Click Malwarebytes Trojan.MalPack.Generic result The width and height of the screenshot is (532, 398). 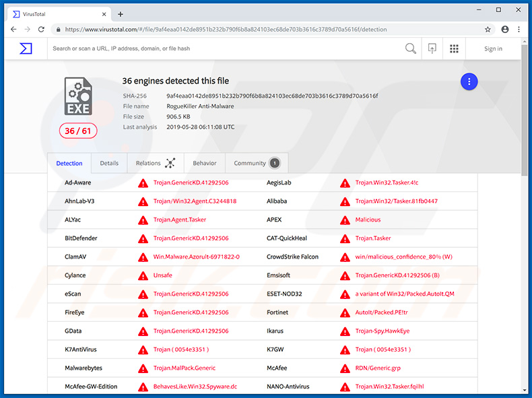point(185,368)
